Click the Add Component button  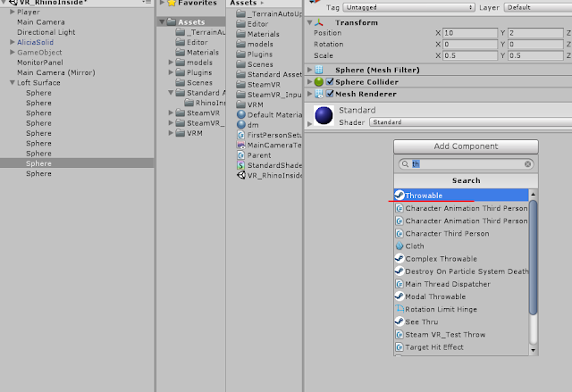(466, 146)
